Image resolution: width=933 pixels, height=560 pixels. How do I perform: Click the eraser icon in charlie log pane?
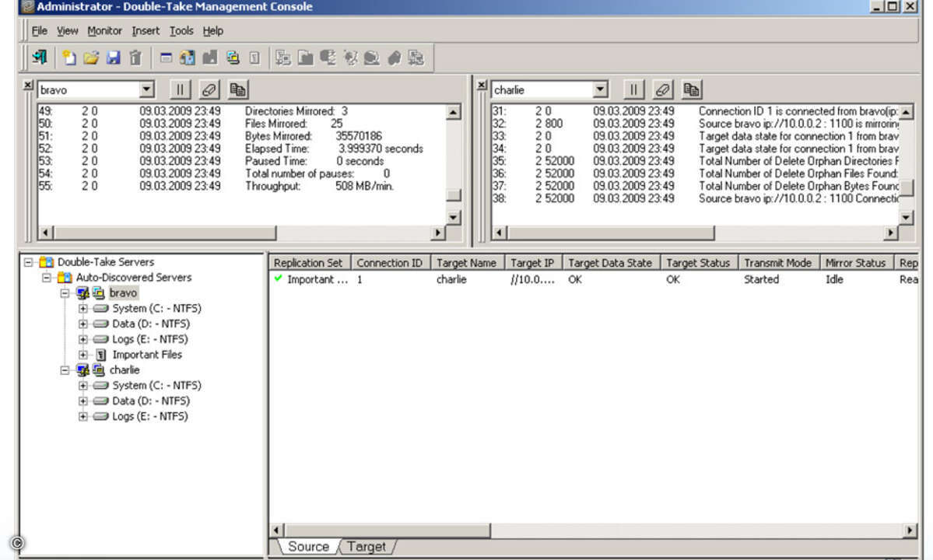662,89
